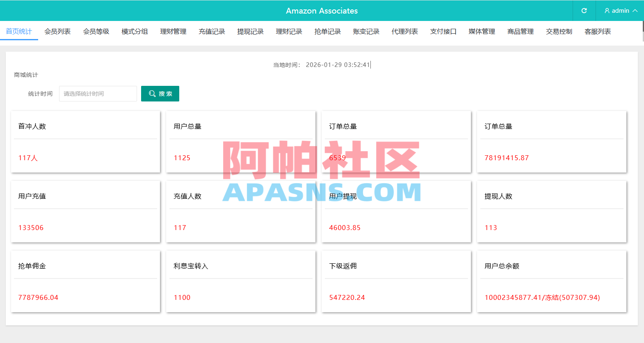Click the 搜索 search button

[160, 94]
